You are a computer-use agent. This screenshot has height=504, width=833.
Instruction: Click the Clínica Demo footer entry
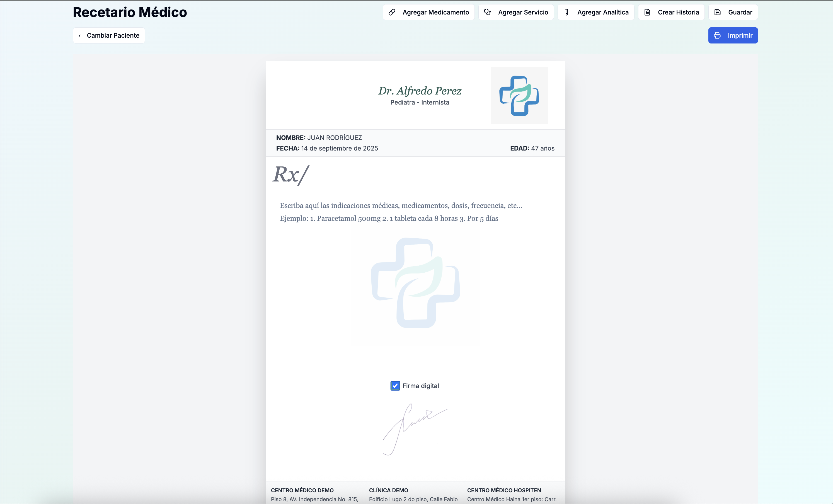pos(388,490)
